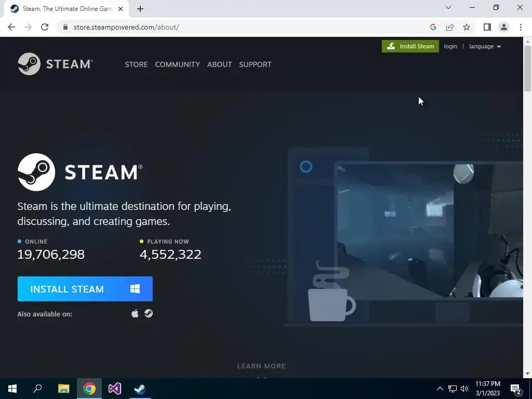Click Chrome icon in taskbar
The width and height of the screenshot is (532, 399).
coord(89,389)
